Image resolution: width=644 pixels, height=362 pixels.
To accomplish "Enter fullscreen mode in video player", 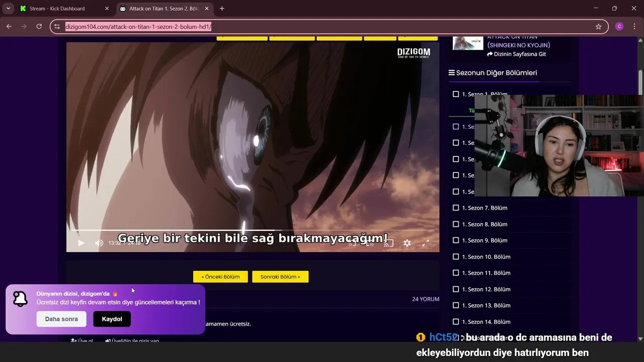I will click(x=425, y=243).
